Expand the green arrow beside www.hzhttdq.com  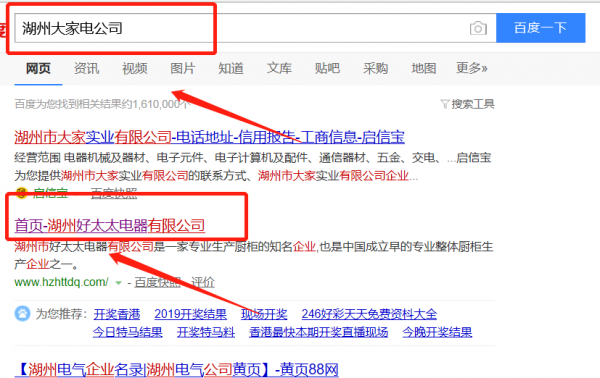pos(119,283)
